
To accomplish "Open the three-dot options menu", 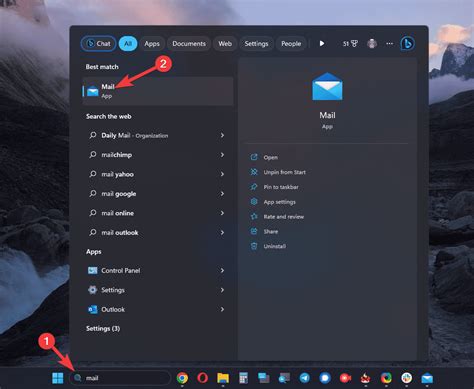I will click(x=389, y=44).
